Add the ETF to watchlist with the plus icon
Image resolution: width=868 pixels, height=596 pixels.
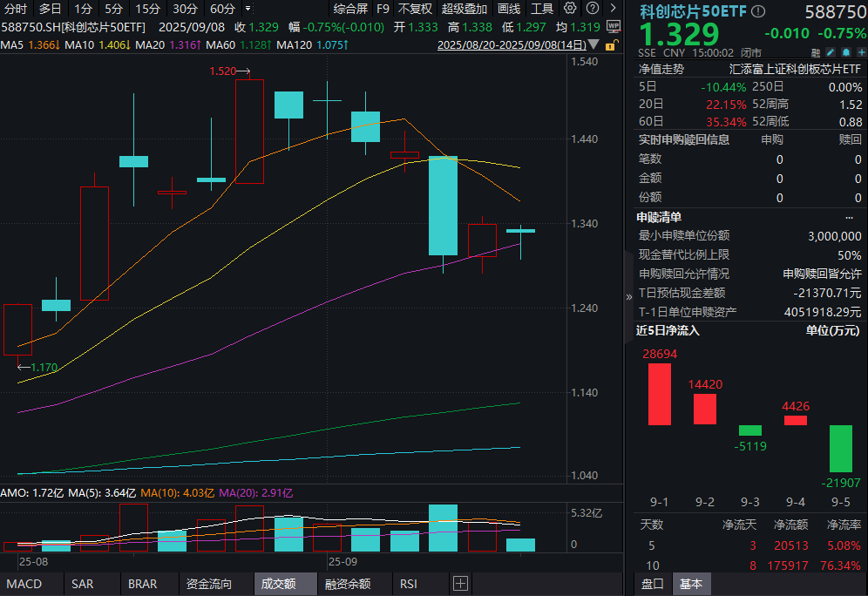tap(861, 52)
